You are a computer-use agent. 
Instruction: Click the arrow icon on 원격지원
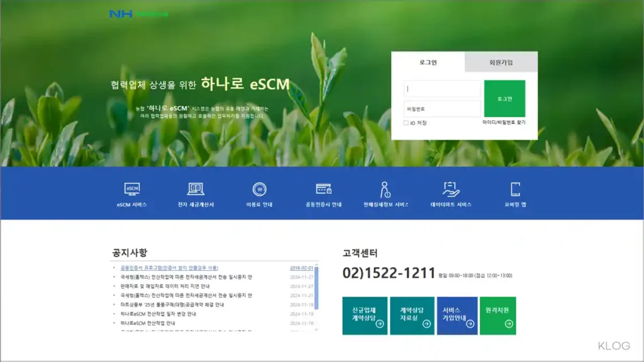[509, 324]
